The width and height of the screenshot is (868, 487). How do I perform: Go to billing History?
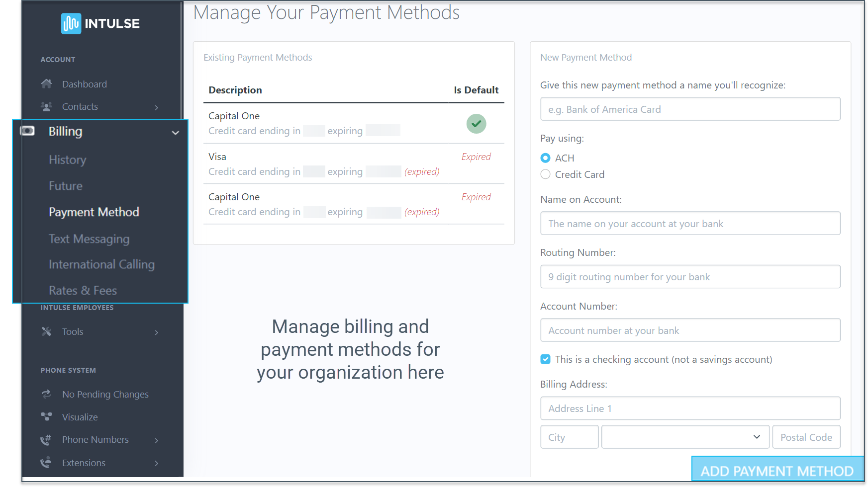pyautogui.click(x=67, y=160)
